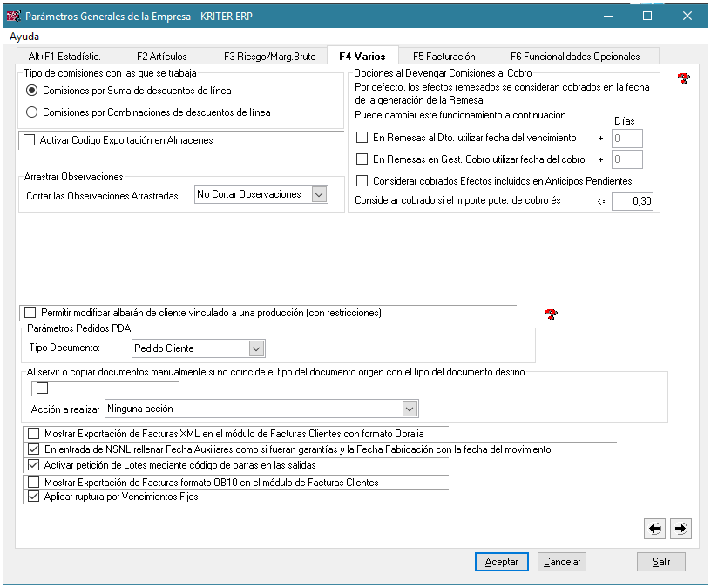Check Permitir modificar albarán de cliente option
The image size is (711, 588).
(x=30, y=313)
